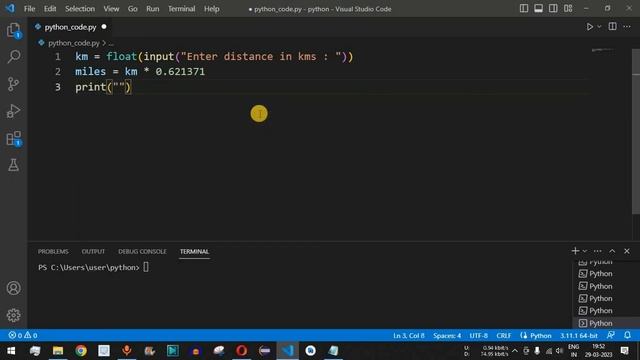The width and height of the screenshot is (640, 360).
Task: Open the Source Control view
Action: point(13,84)
